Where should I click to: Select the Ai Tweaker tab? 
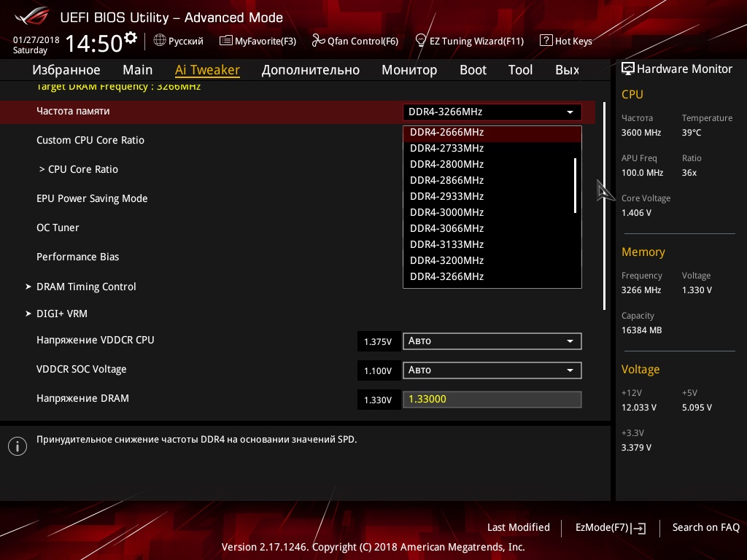(207, 70)
